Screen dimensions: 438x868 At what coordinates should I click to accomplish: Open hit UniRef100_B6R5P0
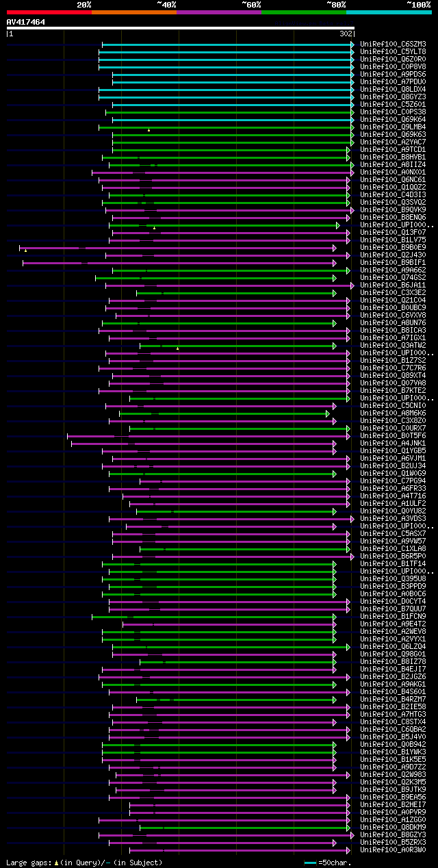(x=393, y=556)
